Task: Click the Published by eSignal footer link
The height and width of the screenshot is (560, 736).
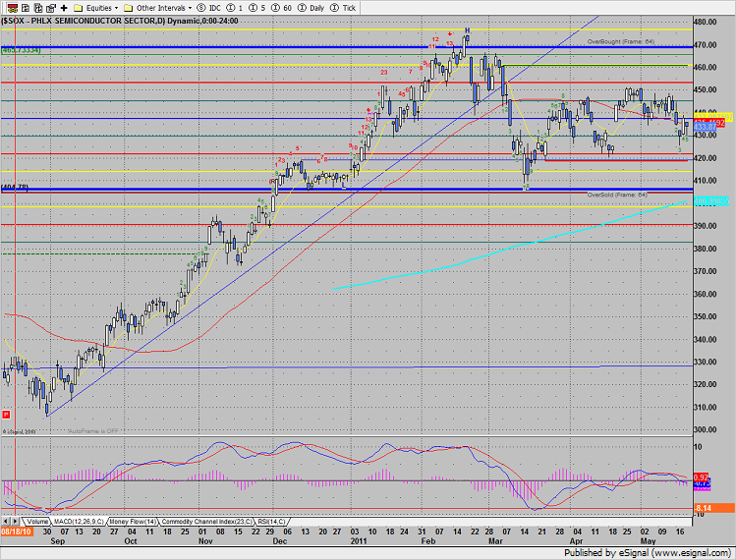Action: 647,552
